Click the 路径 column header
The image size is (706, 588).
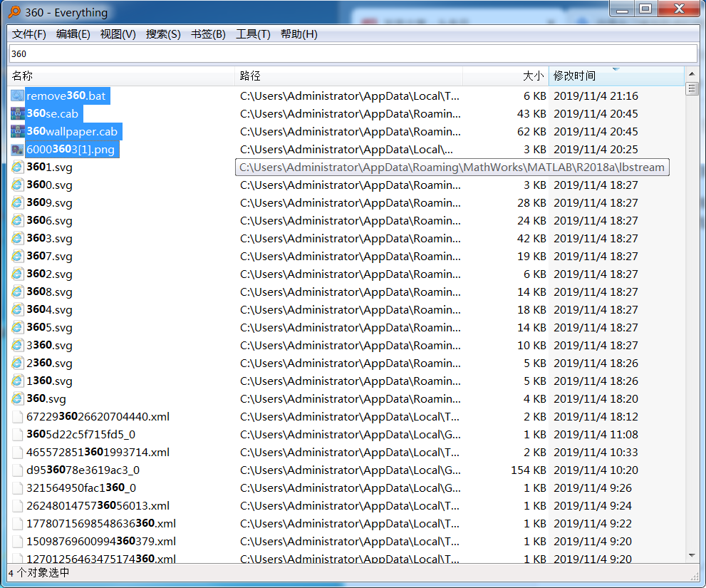[x=348, y=76]
